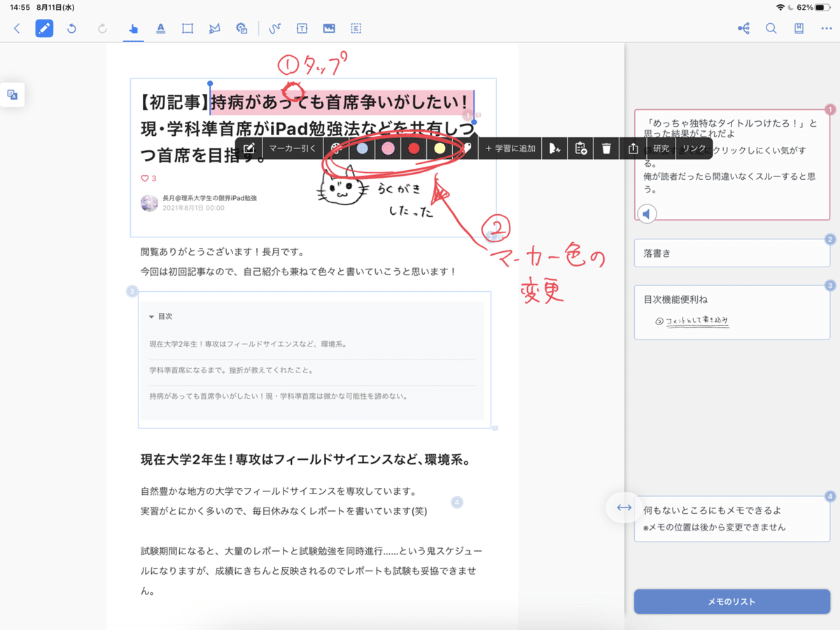Open the 落書き memo card
Screen dimensions: 840x630
(732, 253)
